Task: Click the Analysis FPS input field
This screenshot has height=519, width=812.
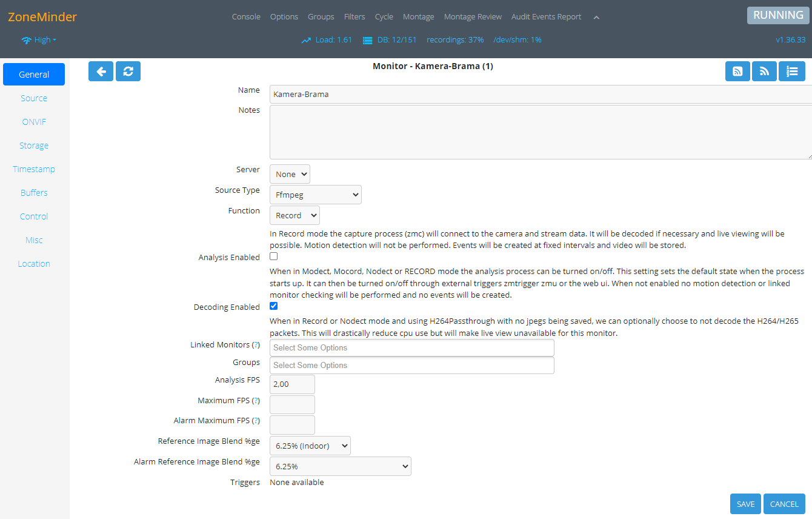Action: pos(292,384)
